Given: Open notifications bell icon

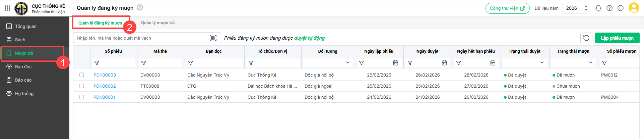Looking at the screenshot, I should pyautogui.click(x=598, y=8).
